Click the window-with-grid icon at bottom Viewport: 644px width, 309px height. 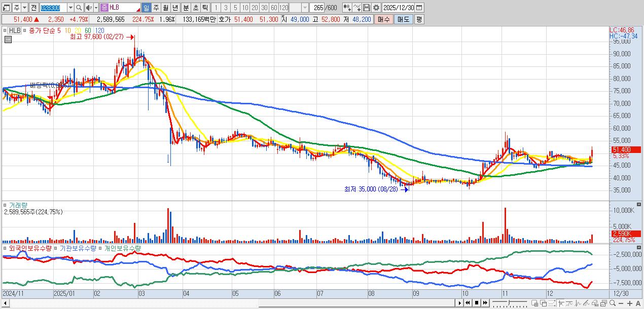pyautogui.click(x=535, y=303)
